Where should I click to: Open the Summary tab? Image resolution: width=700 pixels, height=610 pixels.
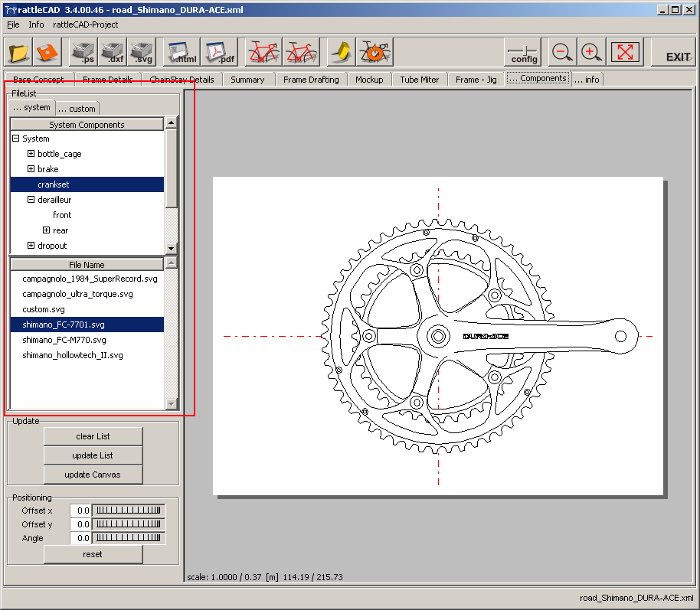[x=247, y=80]
